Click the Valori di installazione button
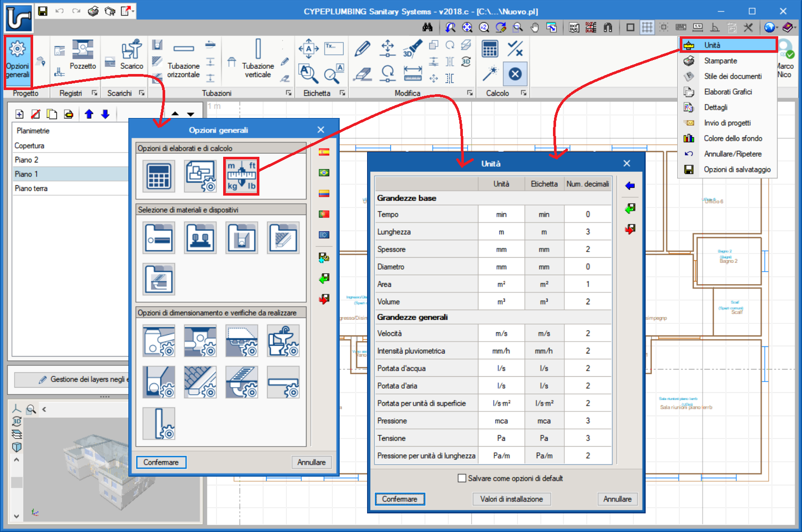This screenshot has width=802, height=532. tap(512, 499)
